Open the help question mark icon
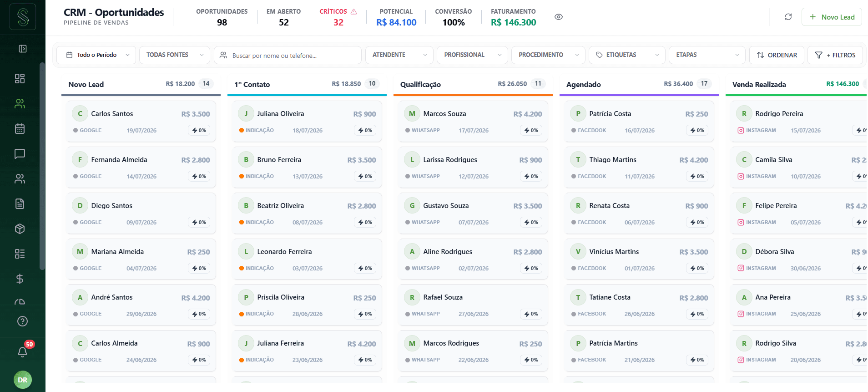Image resolution: width=868 pixels, height=392 pixels. click(22, 321)
